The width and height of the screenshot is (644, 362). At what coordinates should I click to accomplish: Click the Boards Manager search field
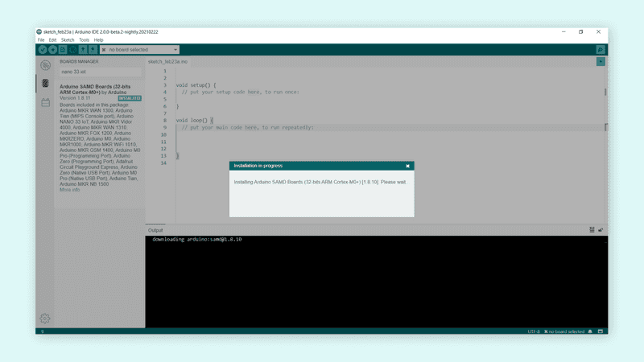point(100,72)
